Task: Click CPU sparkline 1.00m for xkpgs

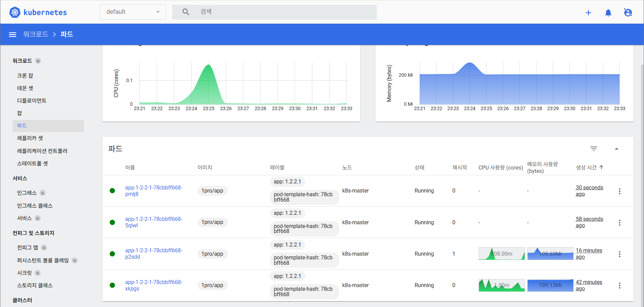Action: [502, 285]
